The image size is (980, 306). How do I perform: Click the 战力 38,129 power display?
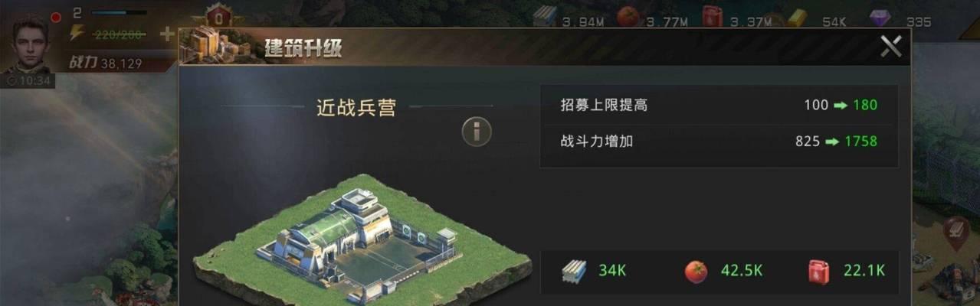106,63
